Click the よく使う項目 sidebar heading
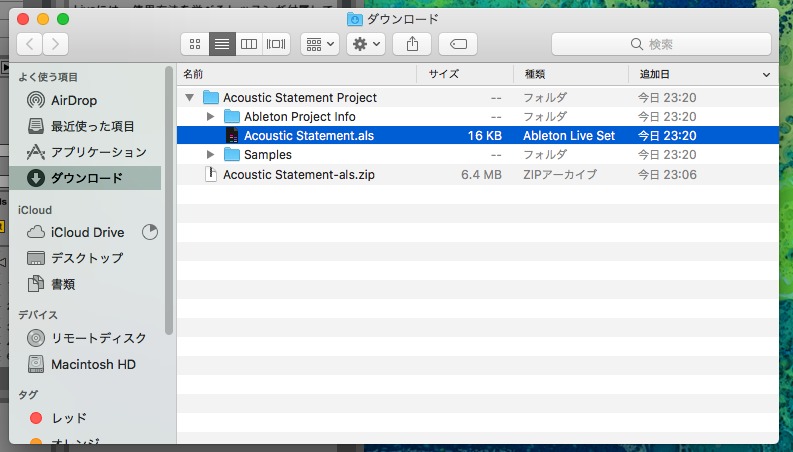Image resolution: width=793 pixels, height=452 pixels. (x=48, y=77)
